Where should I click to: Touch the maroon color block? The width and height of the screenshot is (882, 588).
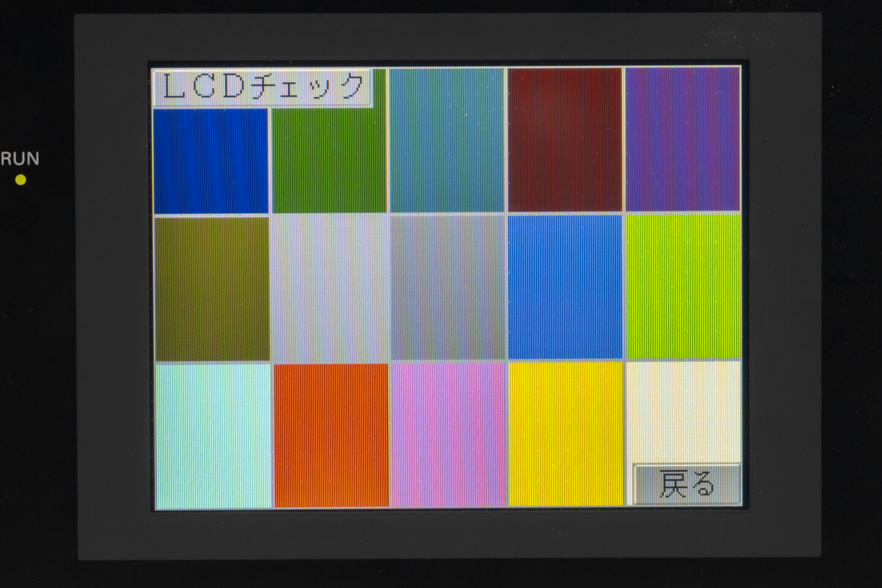pyautogui.click(x=565, y=140)
